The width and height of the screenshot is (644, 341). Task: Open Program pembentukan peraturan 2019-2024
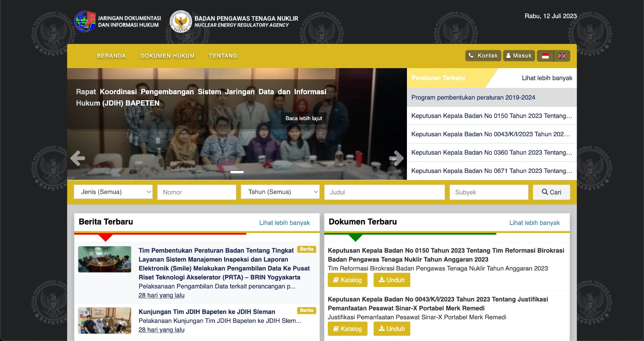click(473, 98)
